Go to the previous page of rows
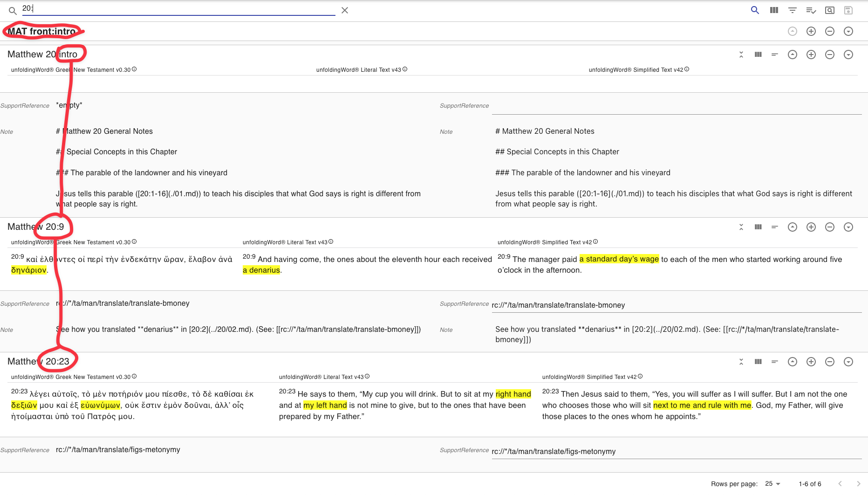This screenshot has height=495, width=868. click(840, 484)
